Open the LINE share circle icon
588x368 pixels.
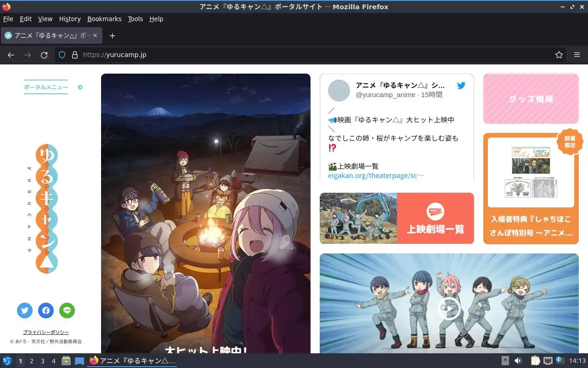[67, 310]
